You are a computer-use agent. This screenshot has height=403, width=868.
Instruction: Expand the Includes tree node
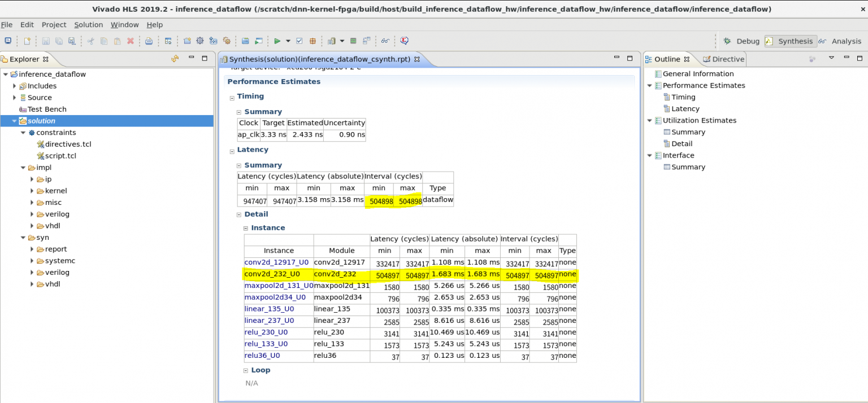(x=15, y=86)
